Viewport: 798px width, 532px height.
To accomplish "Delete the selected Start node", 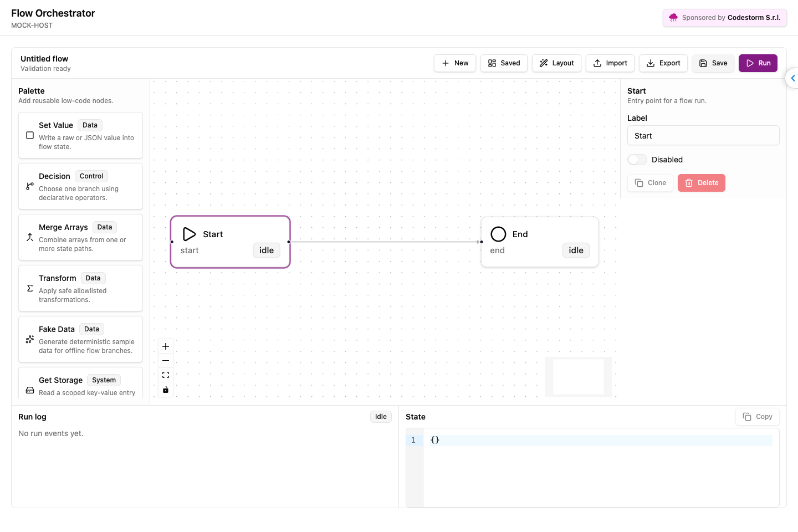I will (x=702, y=183).
